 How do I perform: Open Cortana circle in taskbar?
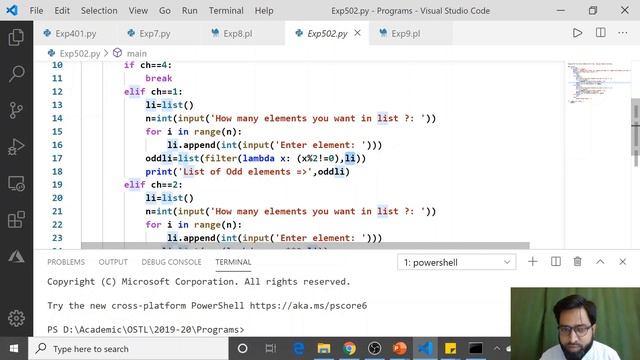point(242,349)
